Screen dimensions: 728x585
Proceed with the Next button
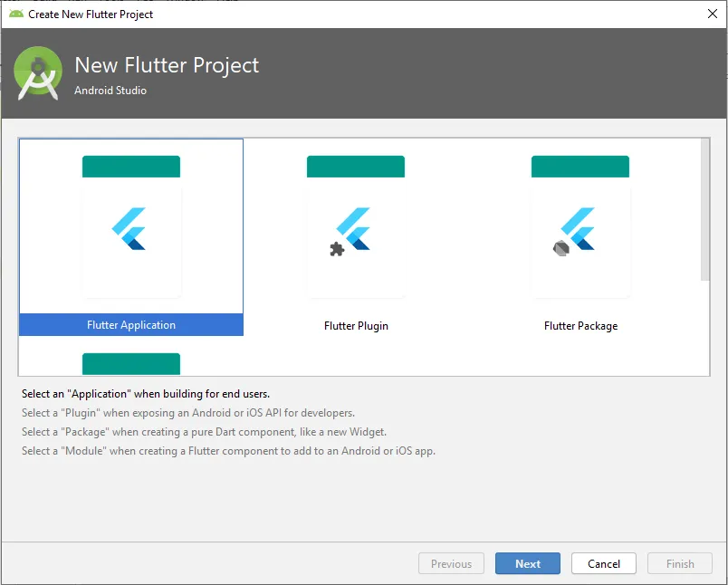[x=528, y=563]
